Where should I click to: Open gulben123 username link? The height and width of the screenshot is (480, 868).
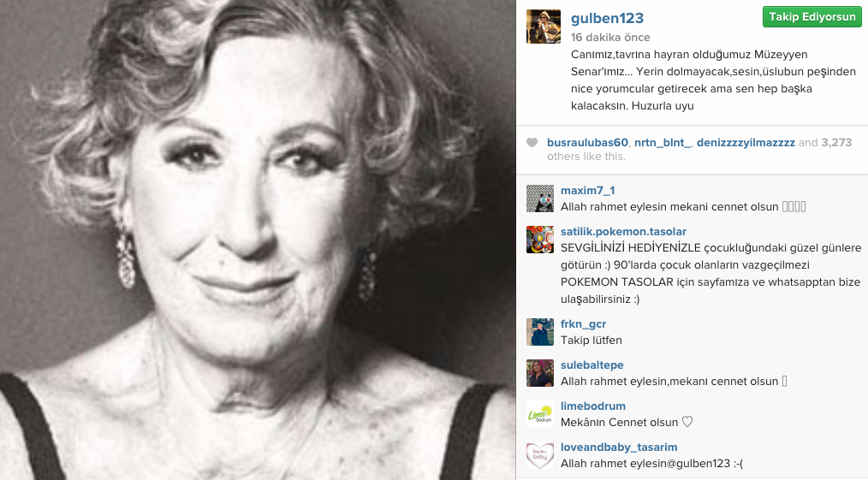point(607,18)
